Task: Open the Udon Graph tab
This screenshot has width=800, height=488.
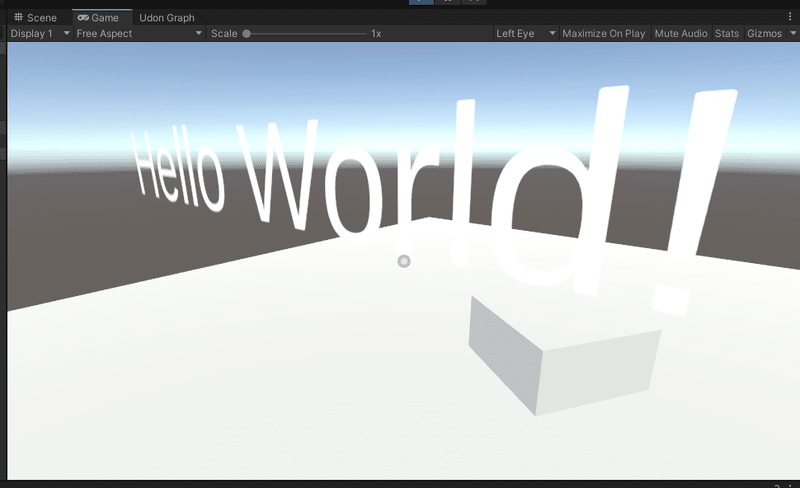Action: point(166,18)
